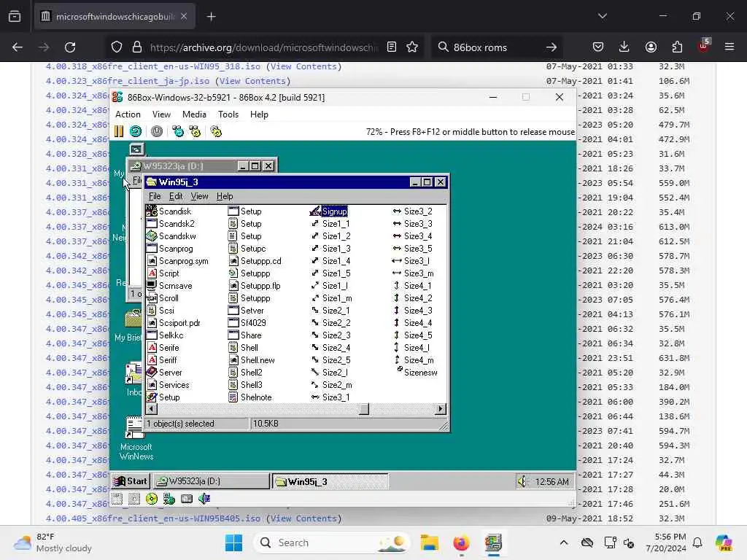Click the Windows 95 Start button
The image size is (747, 560).
pyautogui.click(x=131, y=481)
